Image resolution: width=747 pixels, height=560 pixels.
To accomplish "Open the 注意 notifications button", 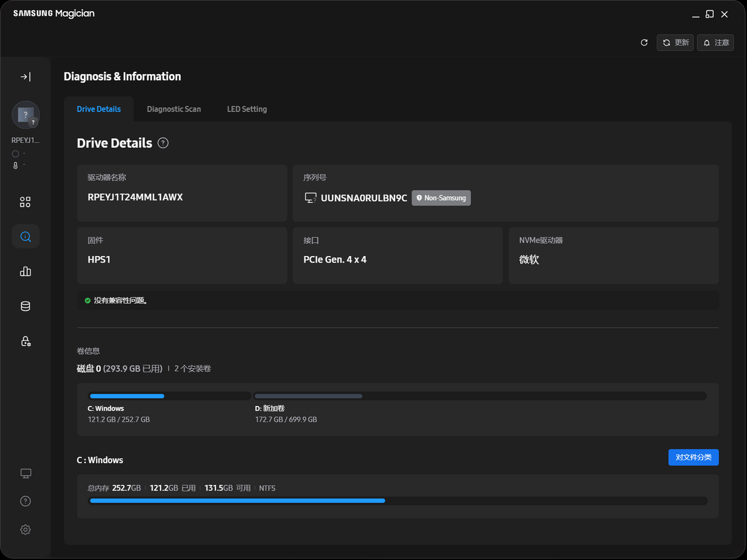I will [715, 43].
